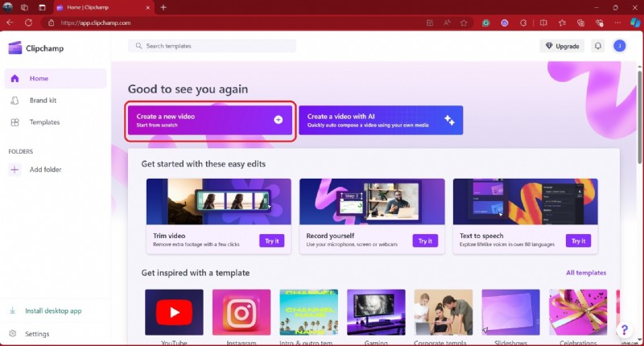
Task: Click the Settings gear icon
Action: pos(13,334)
